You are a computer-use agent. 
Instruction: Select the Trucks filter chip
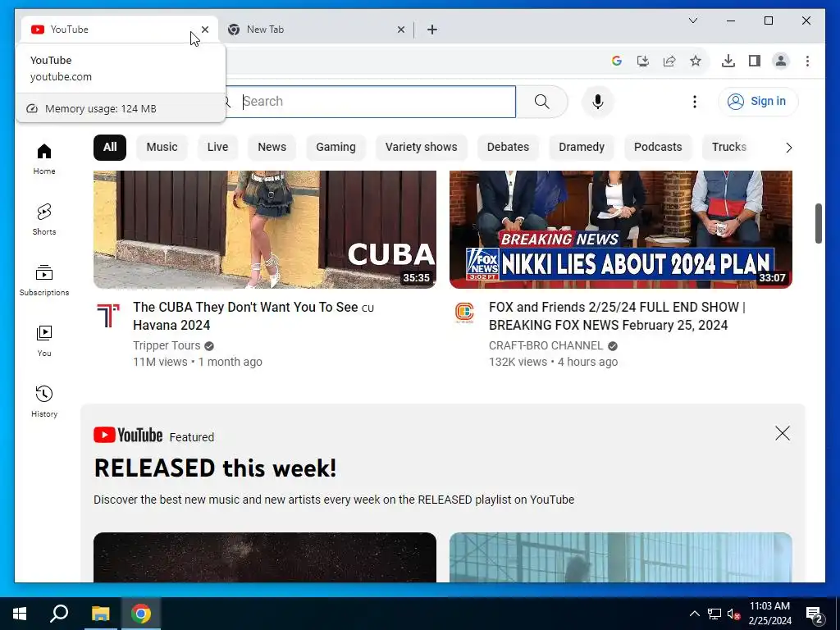coord(728,148)
